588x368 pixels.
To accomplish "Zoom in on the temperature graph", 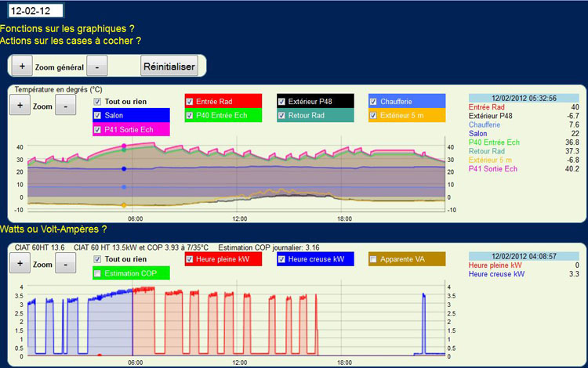I will click(x=21, y=106).
